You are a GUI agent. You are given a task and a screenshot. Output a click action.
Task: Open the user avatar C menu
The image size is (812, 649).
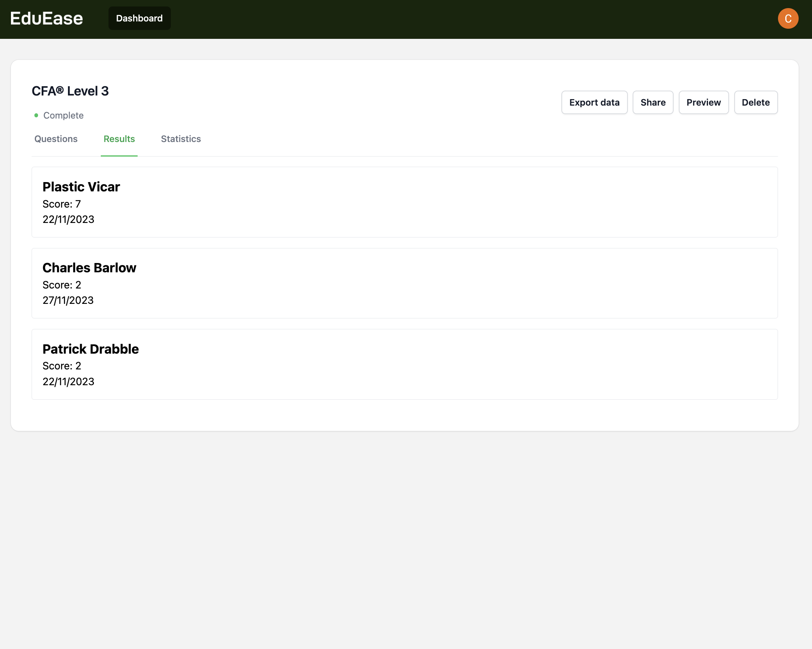click(x=788, y=19)
